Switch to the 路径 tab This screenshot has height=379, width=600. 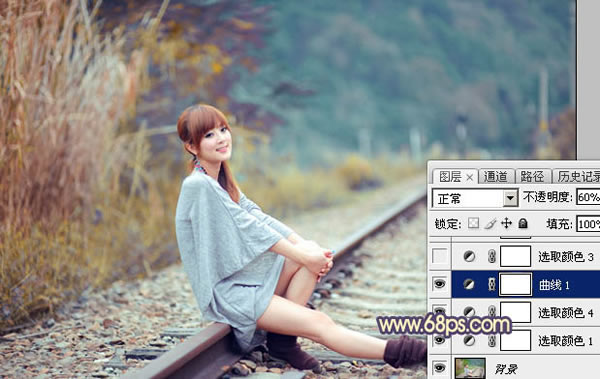pos(532,176)
